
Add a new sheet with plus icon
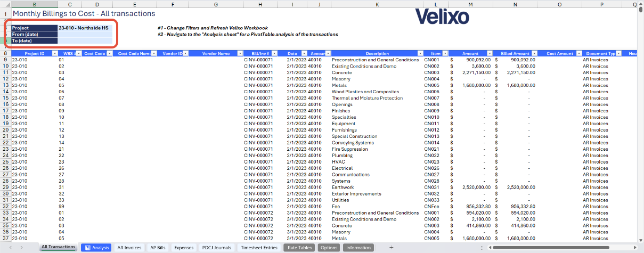tap(391, 248)
